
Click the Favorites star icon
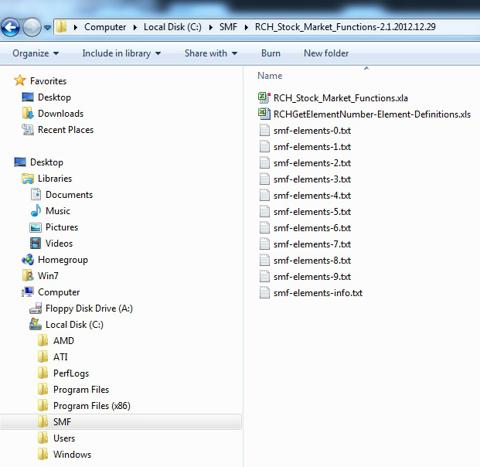pos(20,80)
